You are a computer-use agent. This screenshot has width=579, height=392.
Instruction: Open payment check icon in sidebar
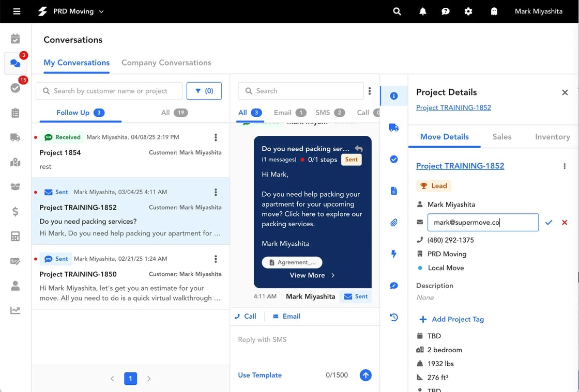pos(15,261)
